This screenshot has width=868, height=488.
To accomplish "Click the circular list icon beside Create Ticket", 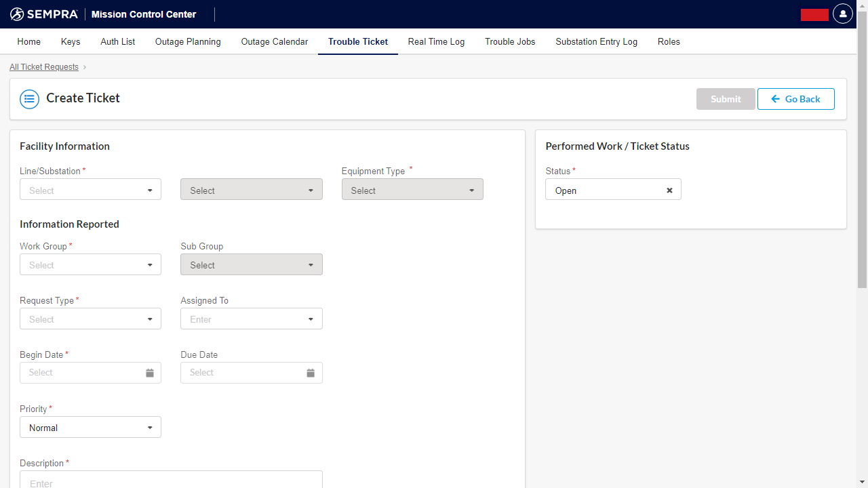I will coord(29,98).
